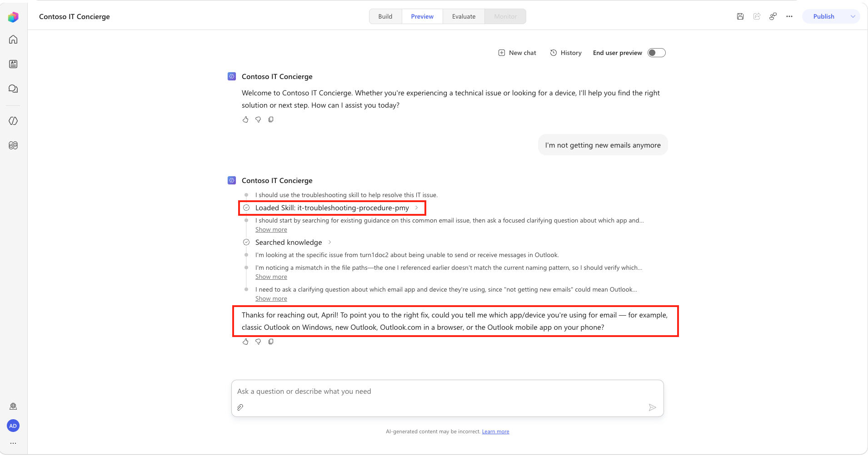Click the copilot collaboration icon in top bar
Viewport: 868px width, 456px height.
pos(773,16)
